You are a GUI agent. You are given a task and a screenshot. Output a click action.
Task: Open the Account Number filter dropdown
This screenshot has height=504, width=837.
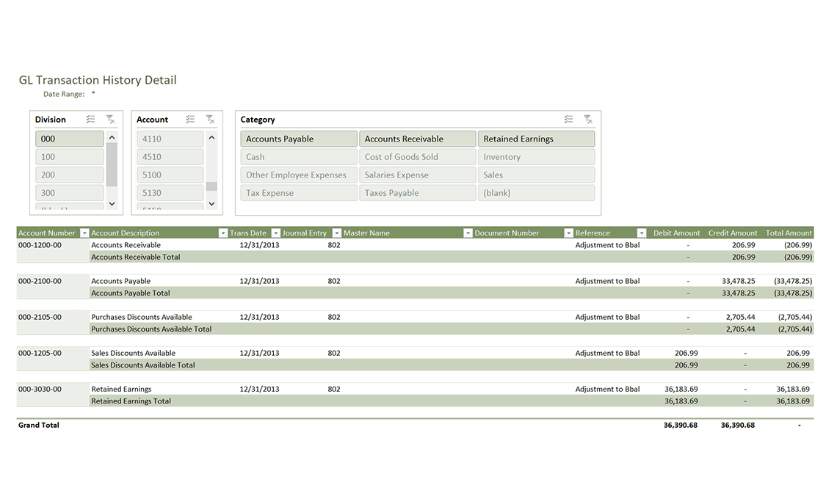[84, 233]
